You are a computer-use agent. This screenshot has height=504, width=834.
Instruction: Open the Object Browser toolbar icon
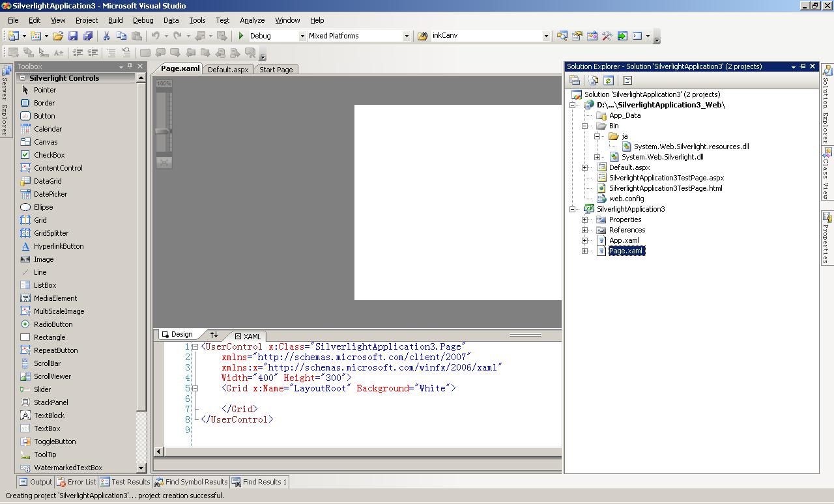[x=592, y=36]
